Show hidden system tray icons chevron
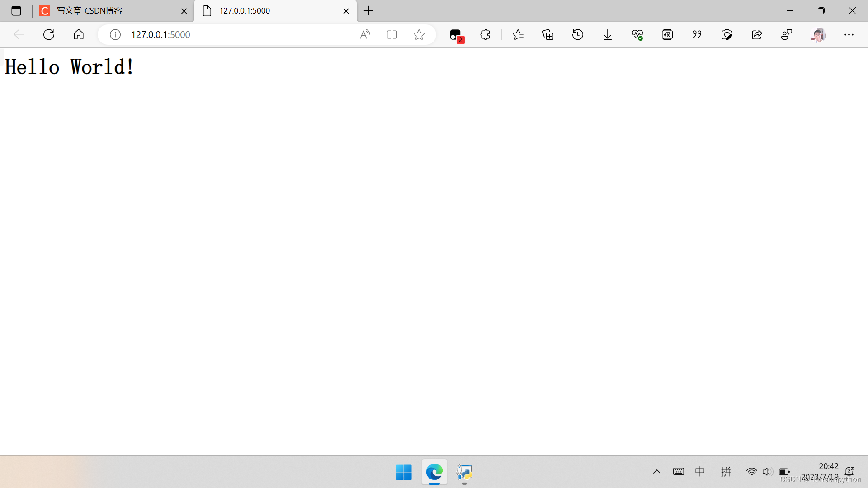The width and height of the screenshot is (868, 488). pos(657,472)
